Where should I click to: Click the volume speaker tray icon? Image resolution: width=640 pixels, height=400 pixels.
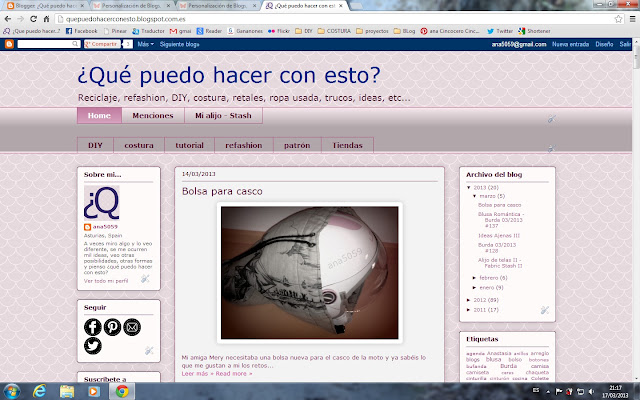(591, 392)
